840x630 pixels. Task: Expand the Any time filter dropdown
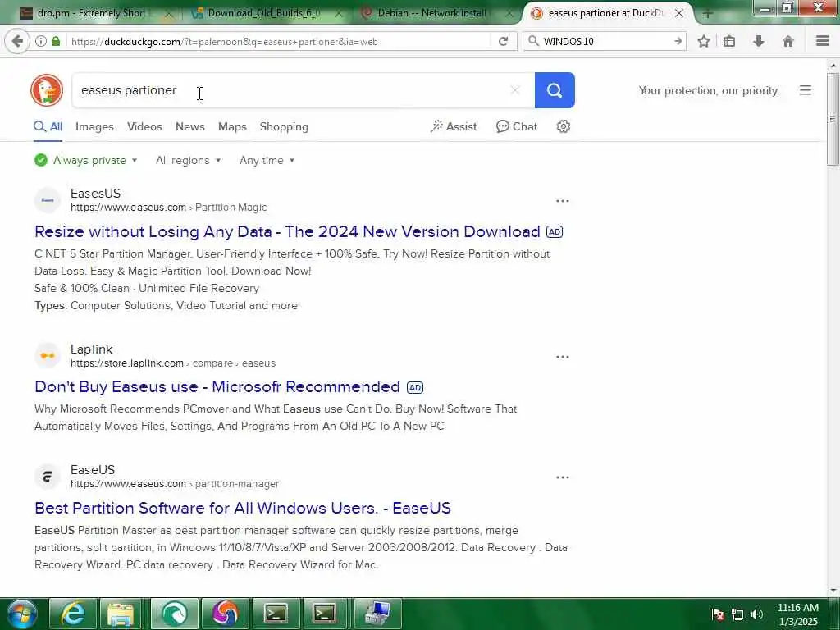point(267,160)
